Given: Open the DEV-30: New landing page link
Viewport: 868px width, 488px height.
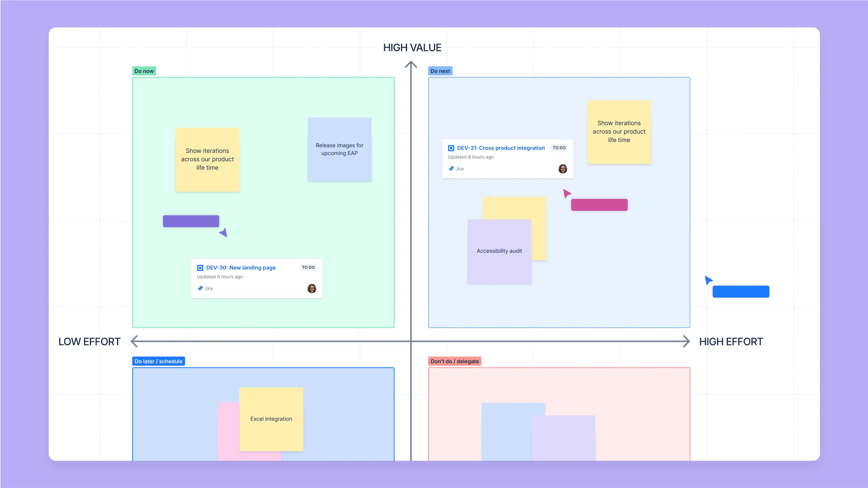Looking at the screenshot, I should (241, 268).
